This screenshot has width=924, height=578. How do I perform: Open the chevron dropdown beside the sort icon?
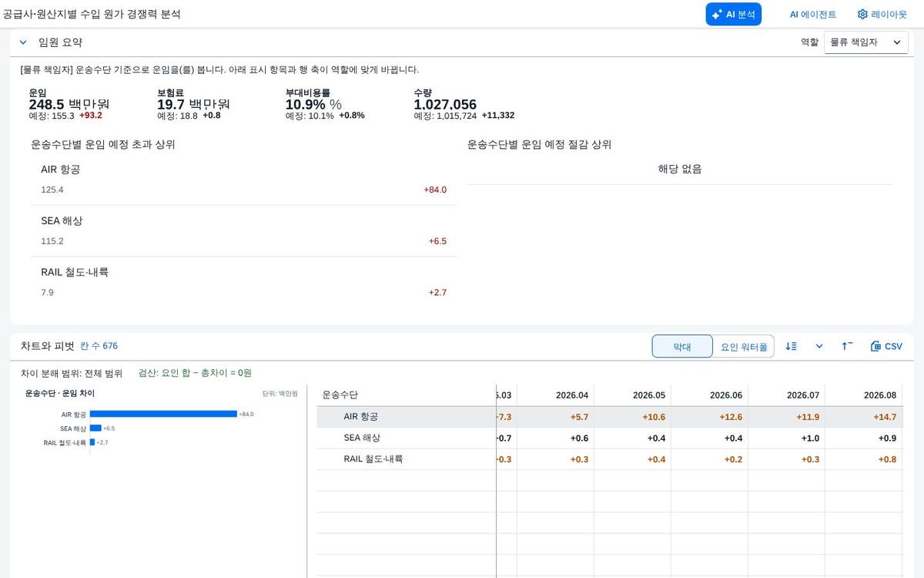819,347
